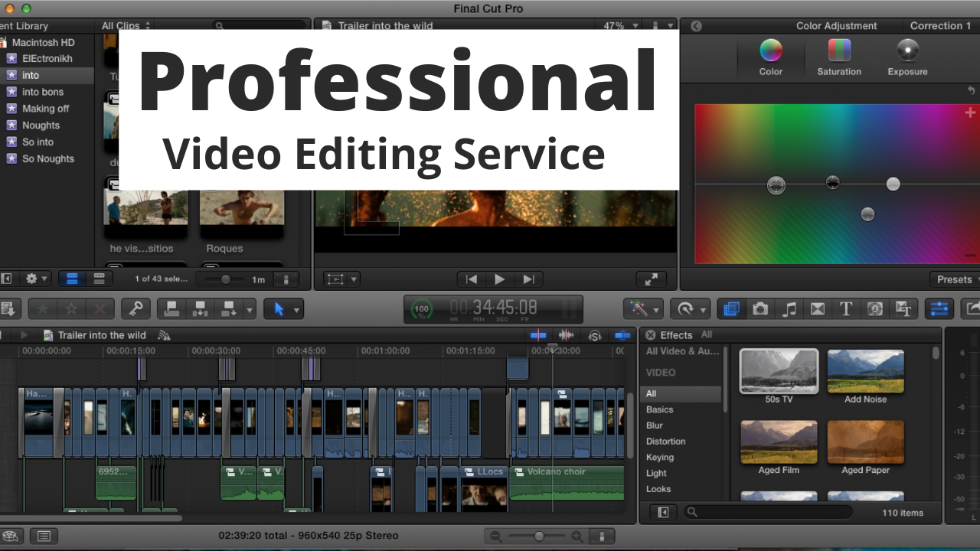
Task: Open the Transitions browser
Action: coord(817,309)
